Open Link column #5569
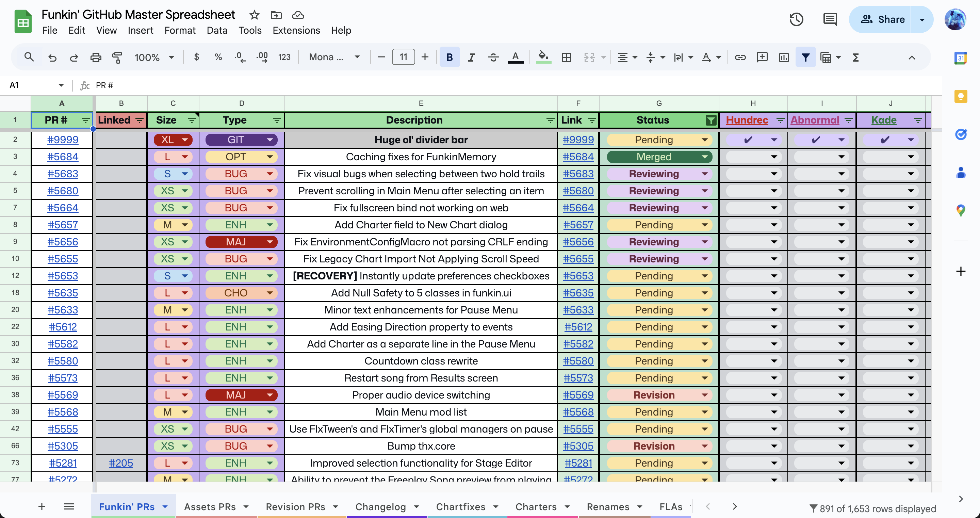Viewport: 980px width, 518px height. (578, 395)
